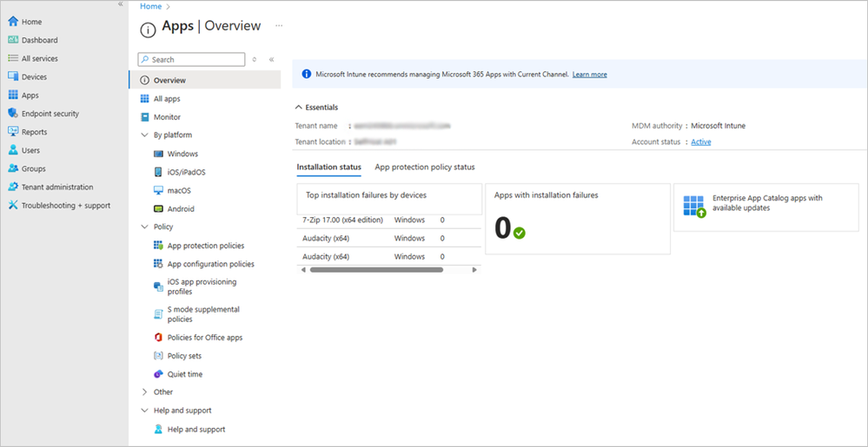Open Devices using its monitor icon
This screenshot has height=447, width=868.
13,77
